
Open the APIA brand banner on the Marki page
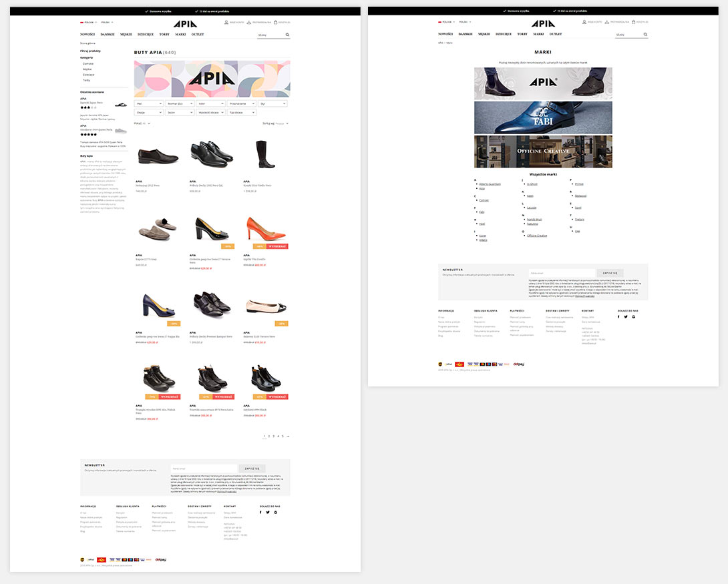543,83
